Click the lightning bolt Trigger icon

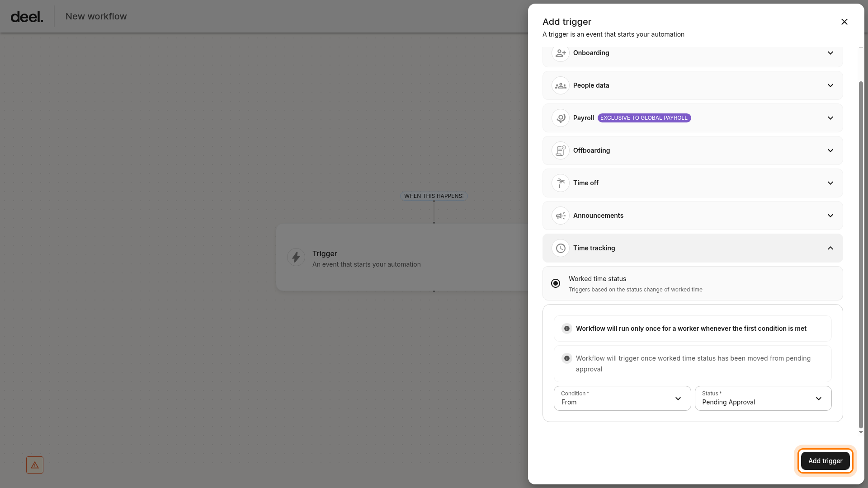pos(296,257)
